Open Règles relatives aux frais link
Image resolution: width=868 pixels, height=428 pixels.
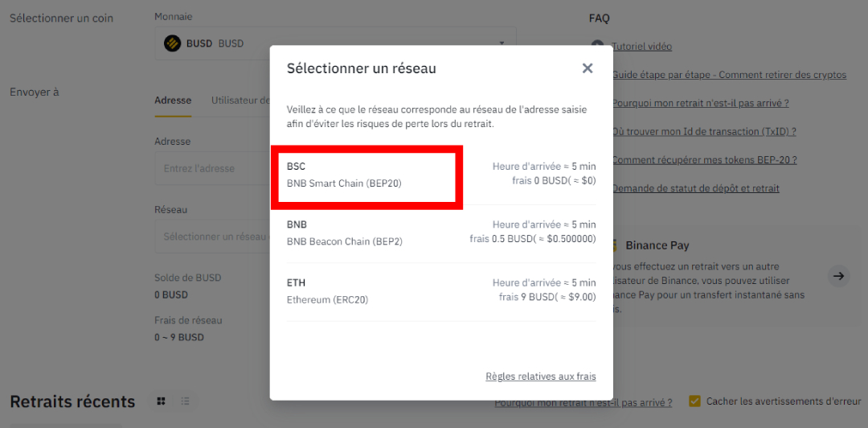pos(541,377)
